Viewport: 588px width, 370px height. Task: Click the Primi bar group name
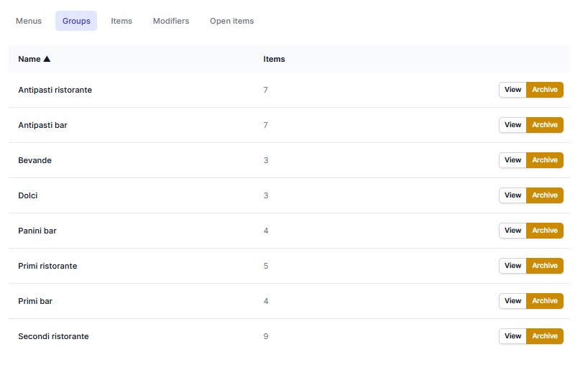click(x=35, y=301)
